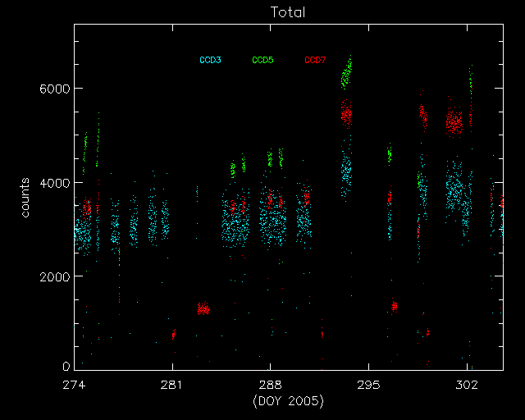
Task: Select the cyan CCD3 legend label
Action: tap(210, 61)
